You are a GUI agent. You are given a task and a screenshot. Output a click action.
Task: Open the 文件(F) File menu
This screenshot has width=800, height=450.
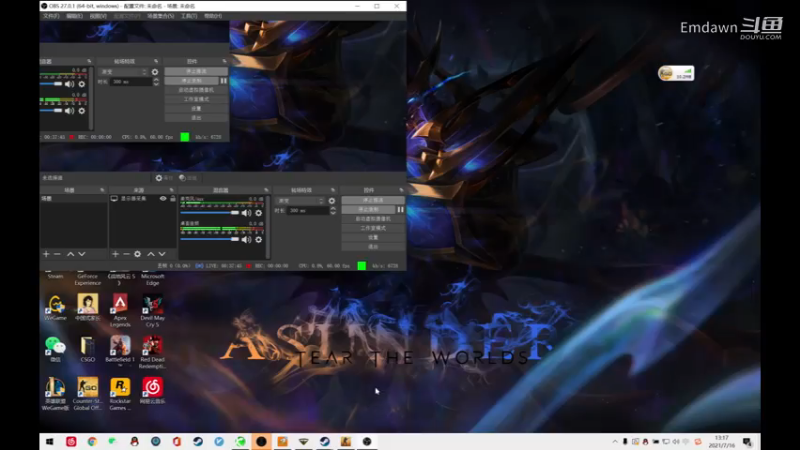click(51, 16)
